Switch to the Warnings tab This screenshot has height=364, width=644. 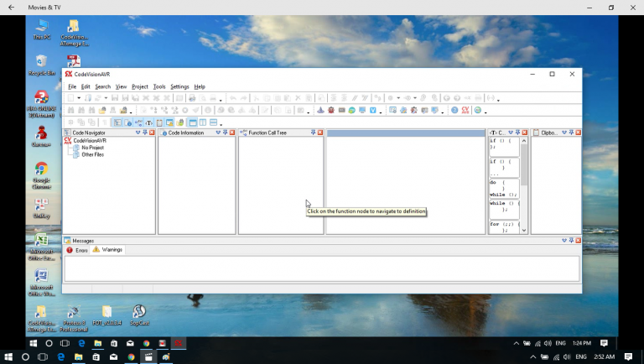point(107,250)
